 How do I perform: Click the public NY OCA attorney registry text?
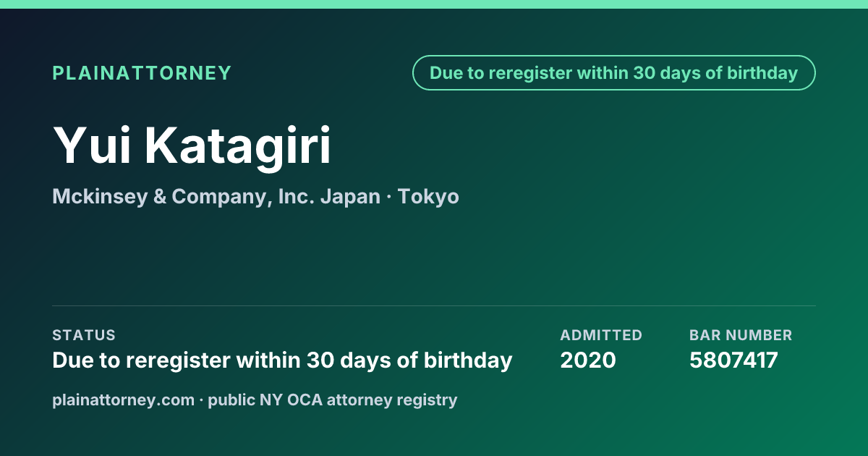[x=333, y=400]
